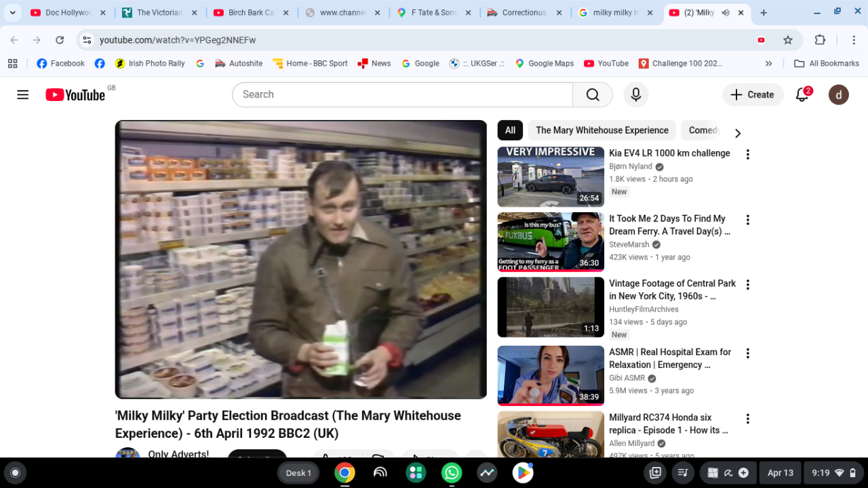This screenshot has height=488, width=868.
Task: Open the Bjørn Nyland channel link
Action: click(x=631, y=167)
